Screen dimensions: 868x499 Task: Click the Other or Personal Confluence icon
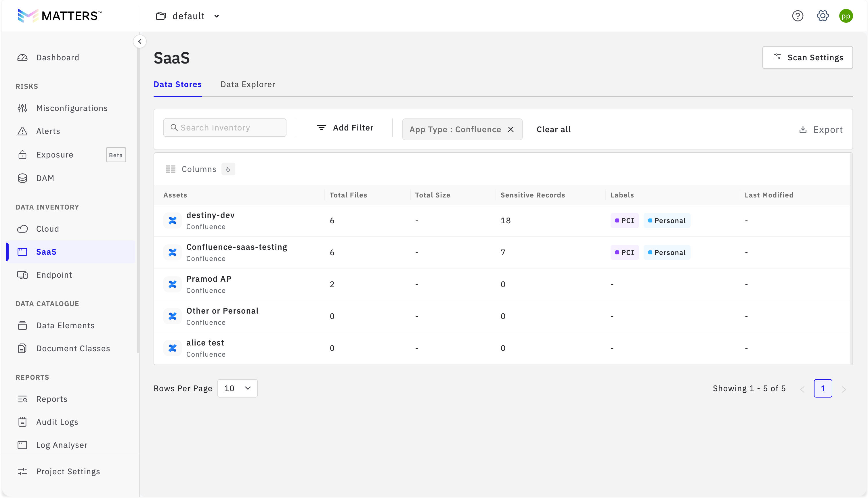point(173,316)
